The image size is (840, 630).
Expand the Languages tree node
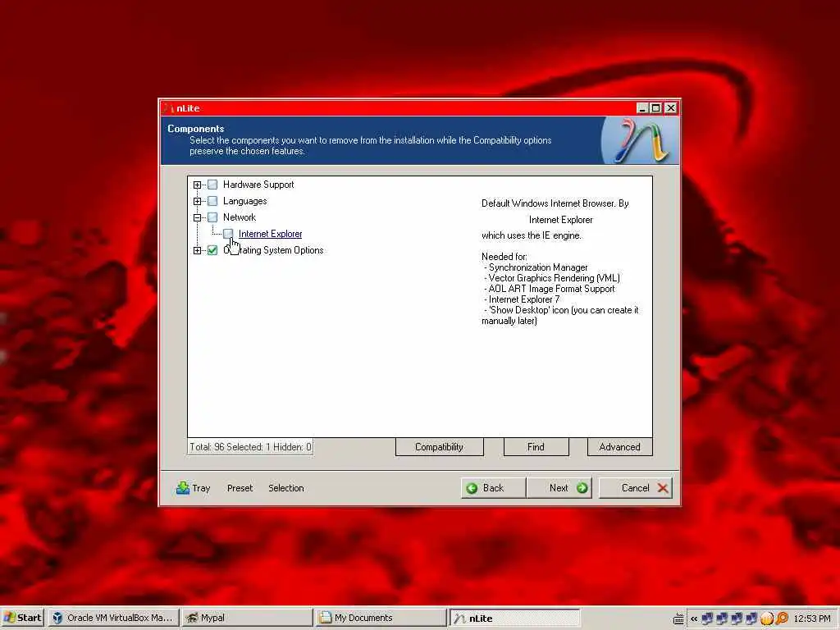coord(197,202)
